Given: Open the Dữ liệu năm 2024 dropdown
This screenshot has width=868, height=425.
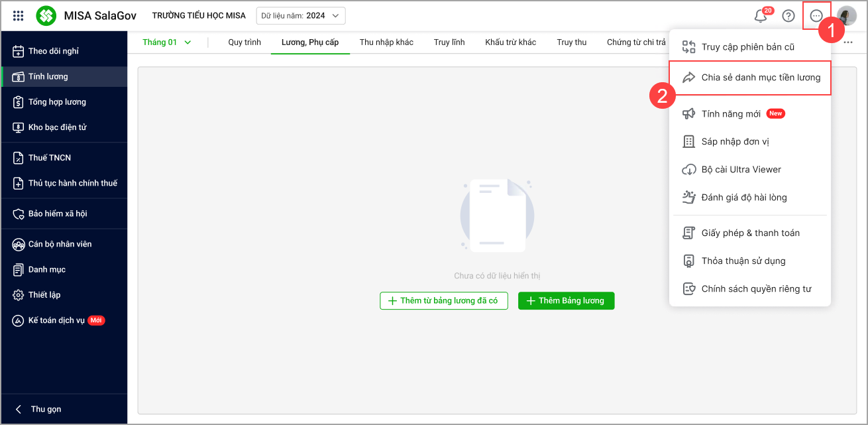Looking at the screenshot, I should [301, 15].
